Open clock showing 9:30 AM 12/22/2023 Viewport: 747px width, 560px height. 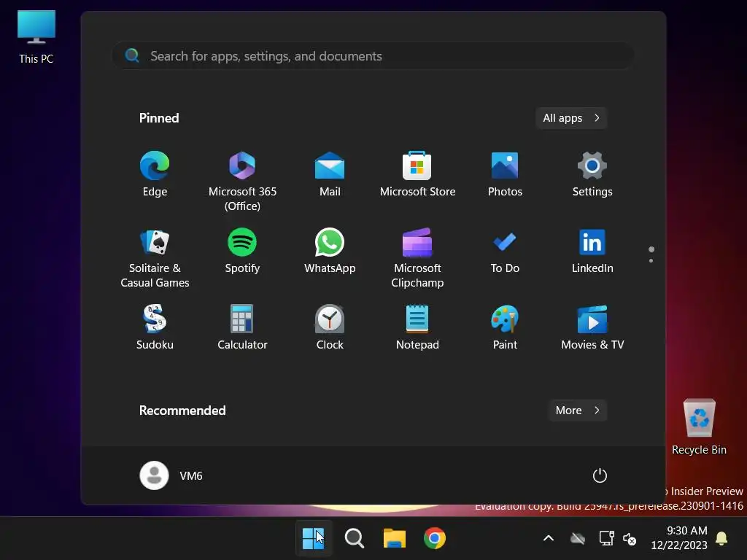pyautogui.click(x=679, y=537)
